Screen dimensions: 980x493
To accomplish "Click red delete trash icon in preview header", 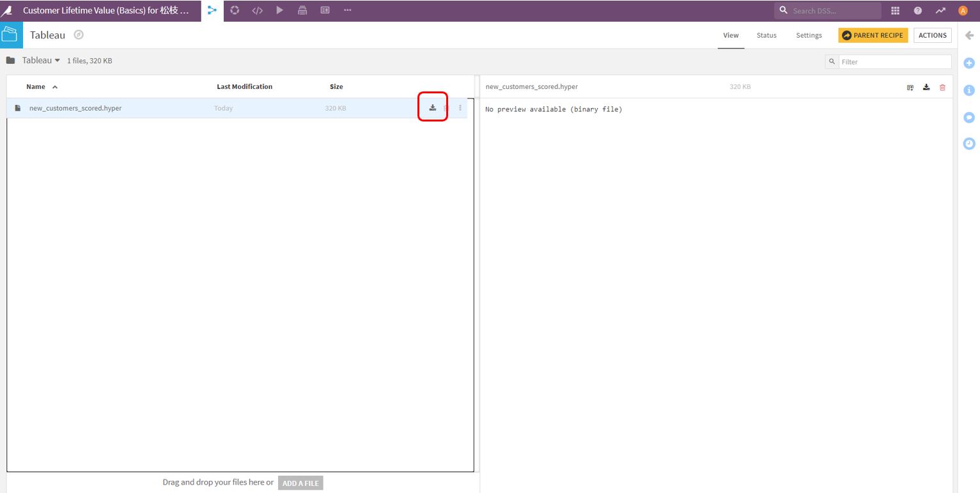I will pyautogui.click(x=942, y=88).
